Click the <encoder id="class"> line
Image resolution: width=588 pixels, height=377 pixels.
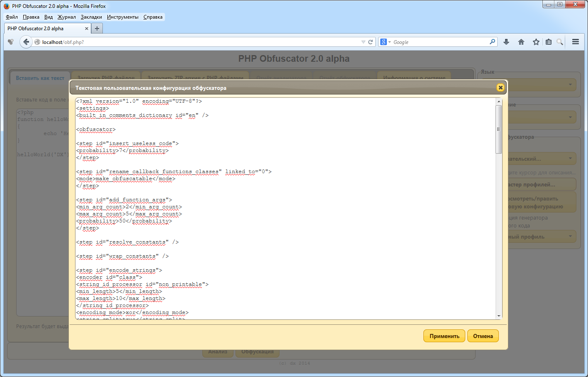pyautogui.click(x=109, y=277)
